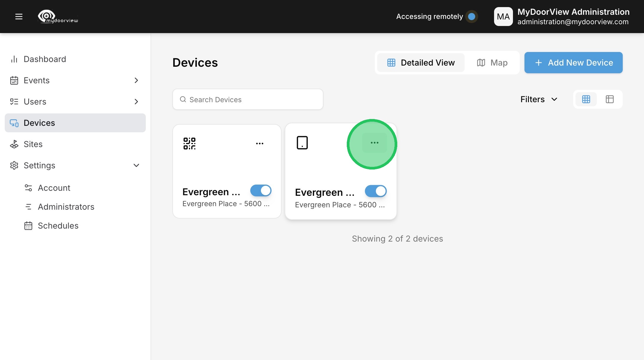Open options menu on tablet device card

click(x=374, y=143)
